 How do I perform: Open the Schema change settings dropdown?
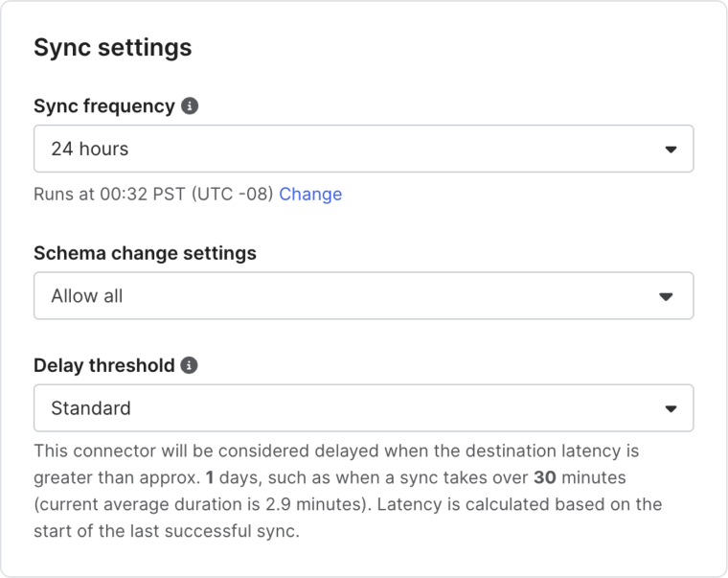tap(364, 295)
